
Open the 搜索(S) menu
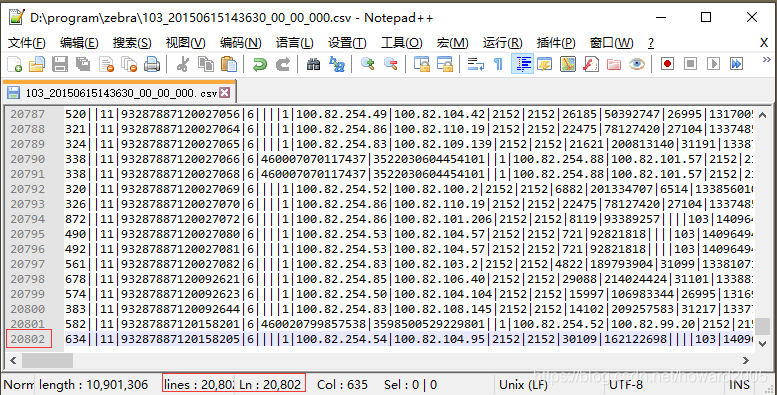tap(132, 43)
